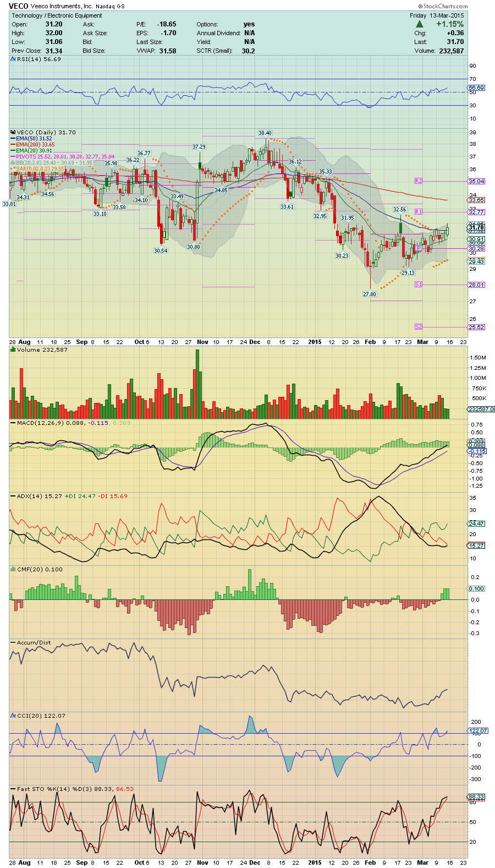Click the Prev Close value 31.34
495x868 pixels.
click(x=54, y=51)
